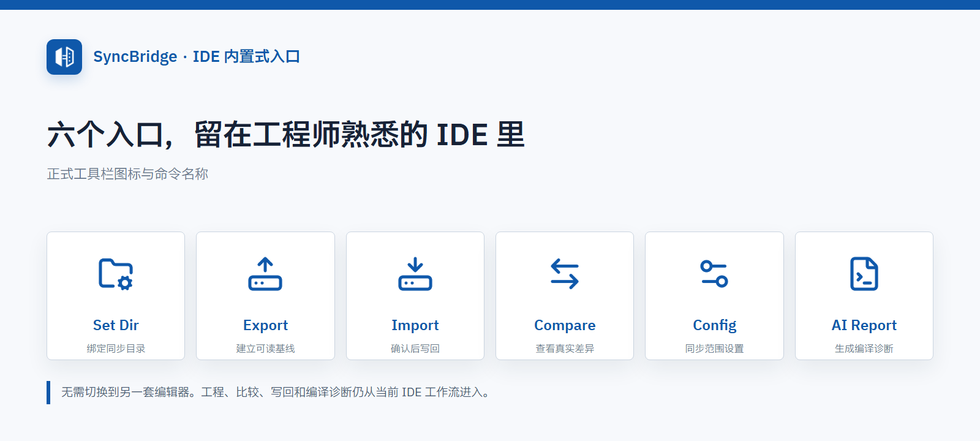
Task: Click the "查看真实差异" caption
Action: (565, 349)
